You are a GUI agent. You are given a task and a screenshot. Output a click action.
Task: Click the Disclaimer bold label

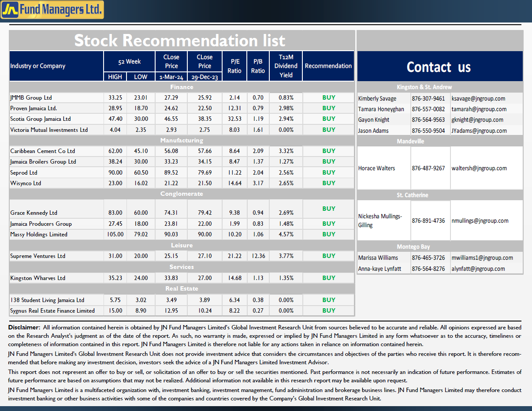(x=24, y=328)
